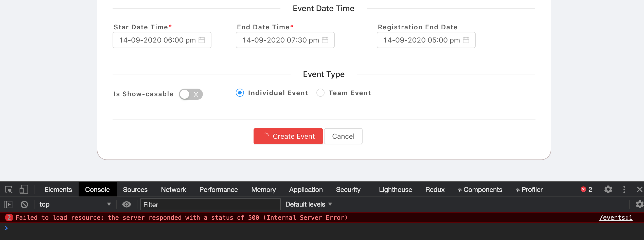Switch to the Console tab
Image resolution: width=644 pixels, height=240 pixels.
97,190
